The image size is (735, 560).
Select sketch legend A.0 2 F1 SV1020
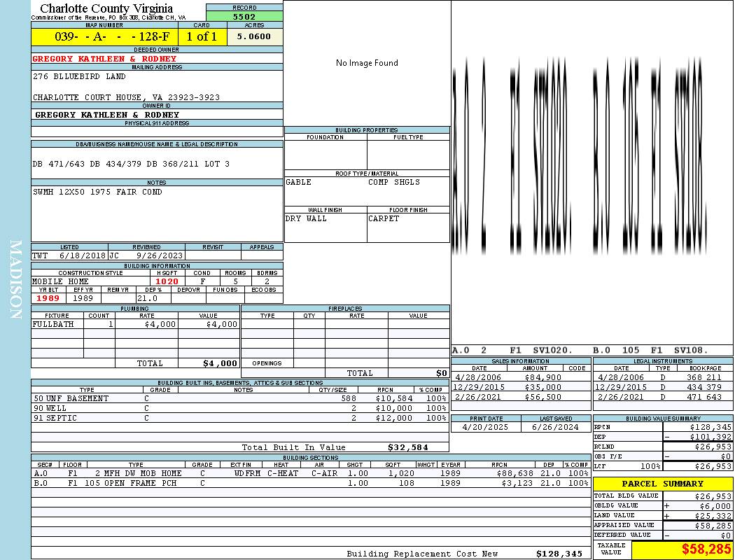pos(512,351)
